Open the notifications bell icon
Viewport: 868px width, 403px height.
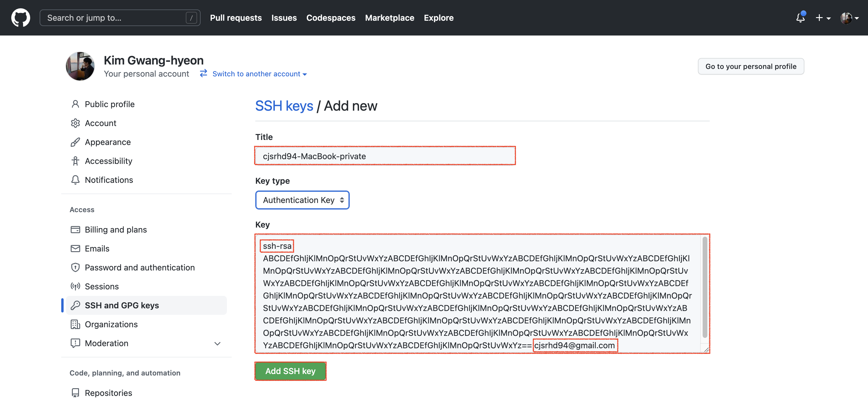pyautogui.click(x=800, y=17)
